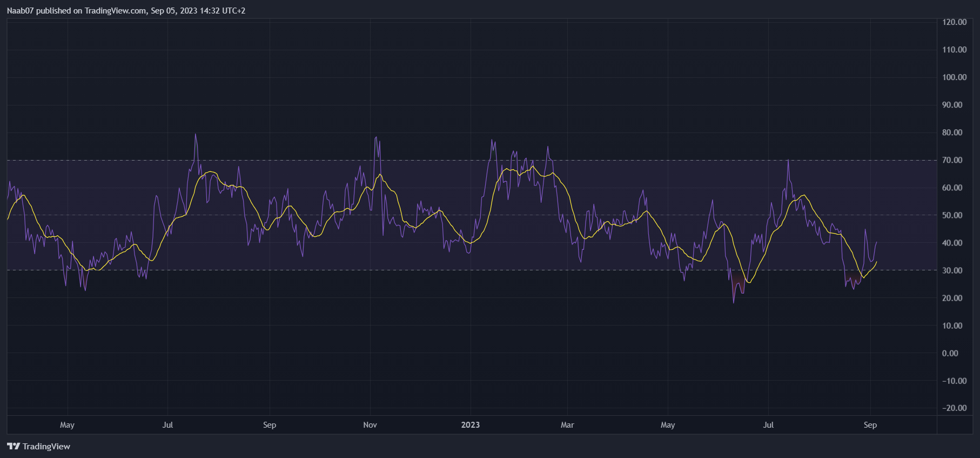Screen dimensions: 980x458
Task: Click the 80.00 price axis label
Action: coord(952,132)
